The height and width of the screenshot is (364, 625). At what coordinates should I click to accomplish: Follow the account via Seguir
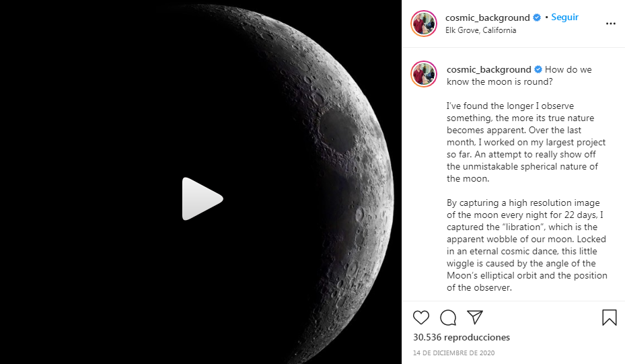565,17
